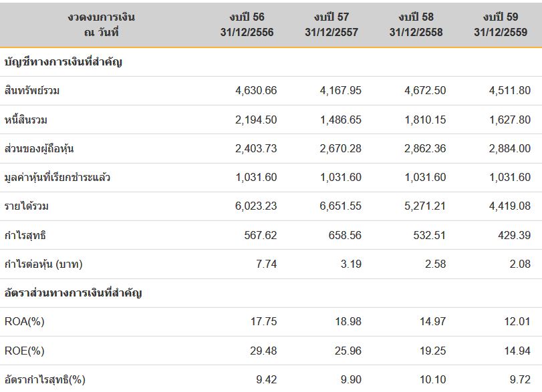Image resolution: width=542 pixels, height=392 pixels.
Task: Select the ROE(%) row label
Action: point(25,351)
